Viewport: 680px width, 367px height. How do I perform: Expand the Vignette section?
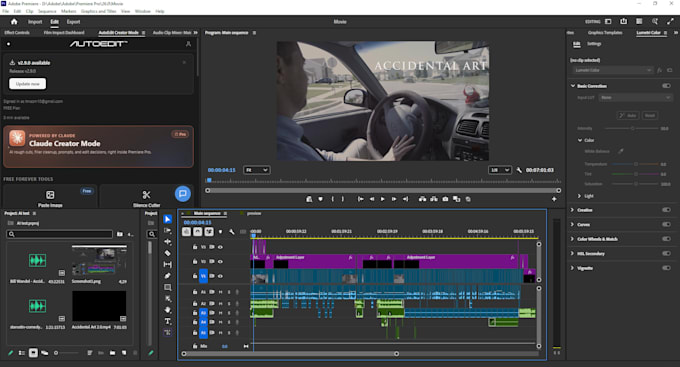[x=572, y=268]
